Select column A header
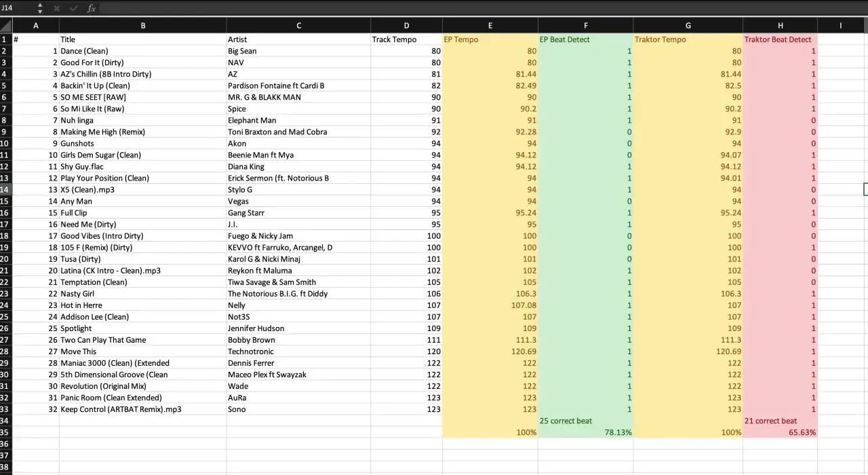Screen dimensions: 868x475 [36, 26]
